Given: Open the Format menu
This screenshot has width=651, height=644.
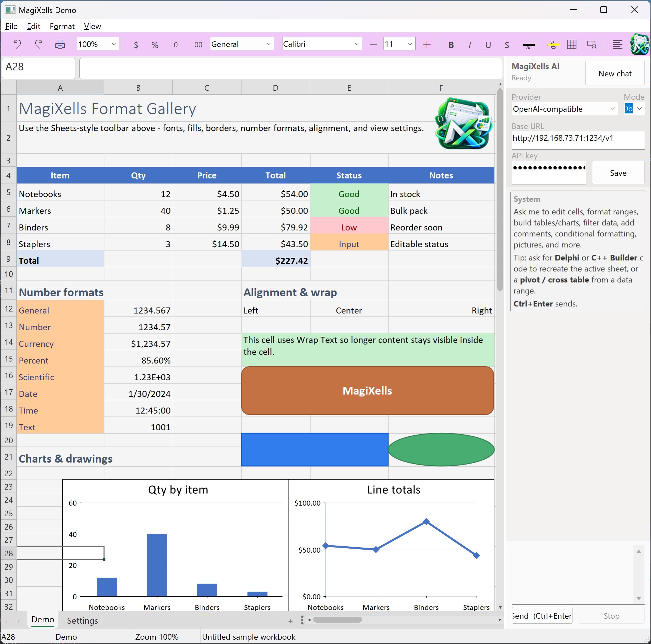Looking at the screenshot, I should tap(62, 26).
